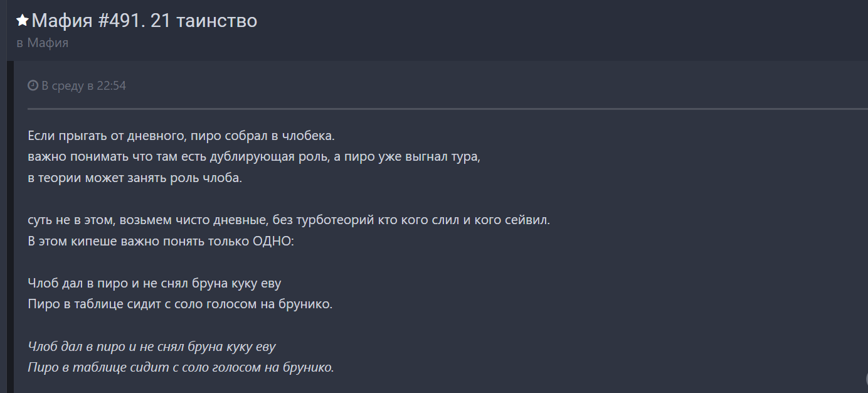Click the non-italic line "Пиро в таблице сидит"

pos(180,304)
